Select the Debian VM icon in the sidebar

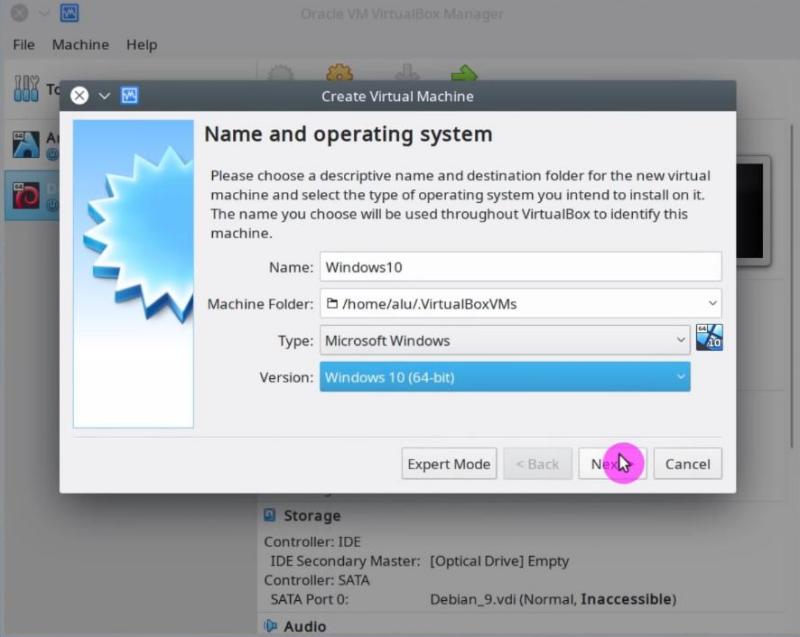pyautogui.click(x=26, y=196)
